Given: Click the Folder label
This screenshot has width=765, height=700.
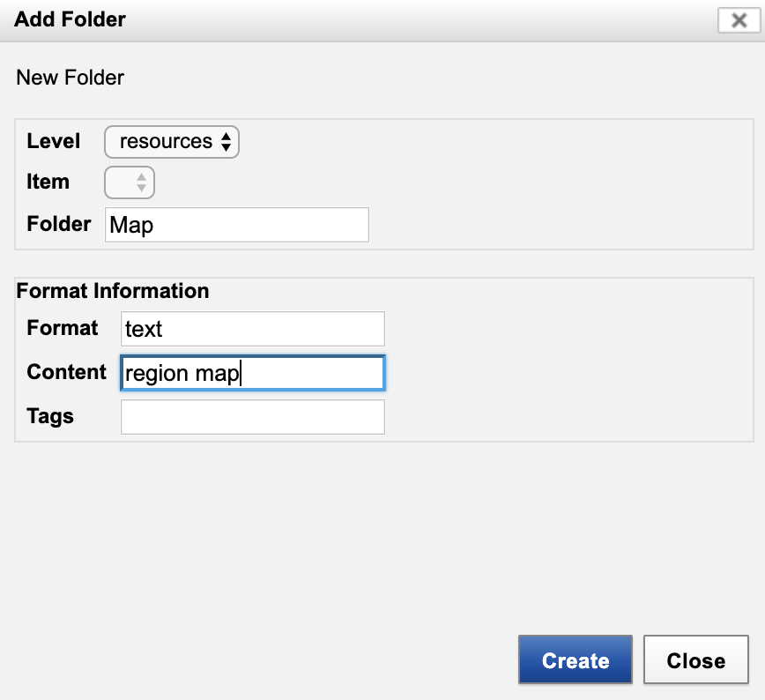Looking at the screenshot, I should click(x=59, y=224).
